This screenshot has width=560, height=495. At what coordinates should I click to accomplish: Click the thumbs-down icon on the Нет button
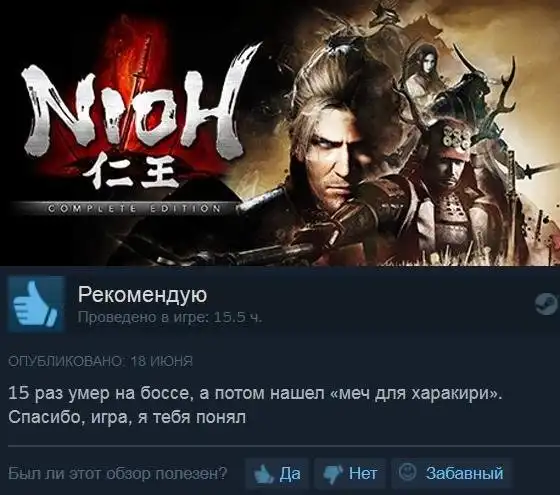click(x=333, y=474)
